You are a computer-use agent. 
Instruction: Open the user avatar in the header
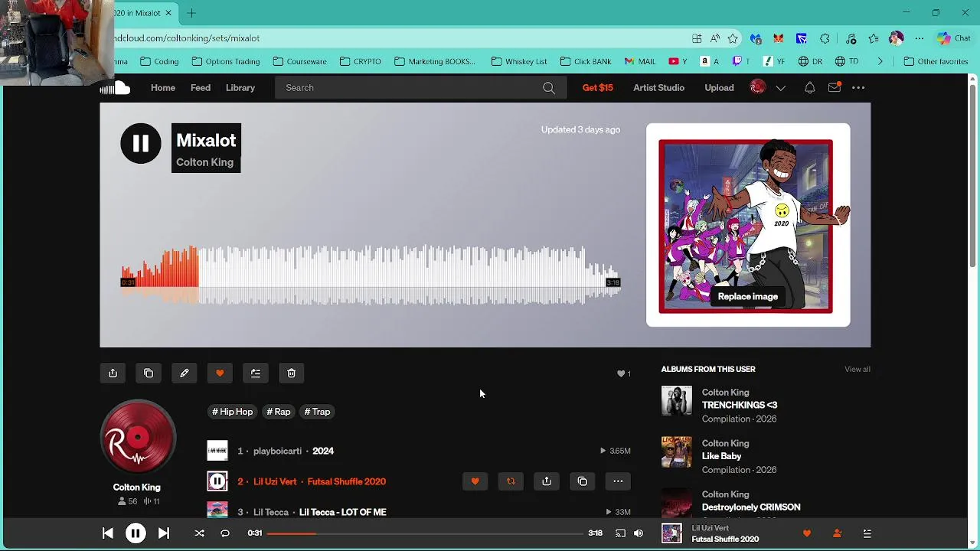757,88
